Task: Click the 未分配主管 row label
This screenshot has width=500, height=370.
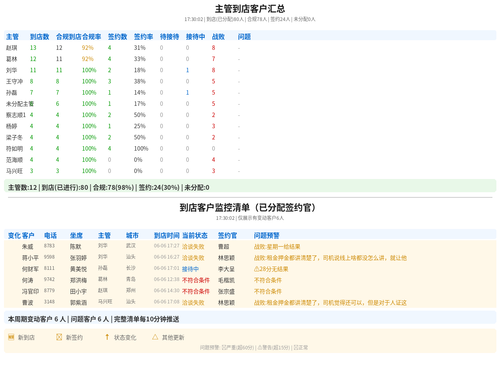Action: (x=20, y=104)
